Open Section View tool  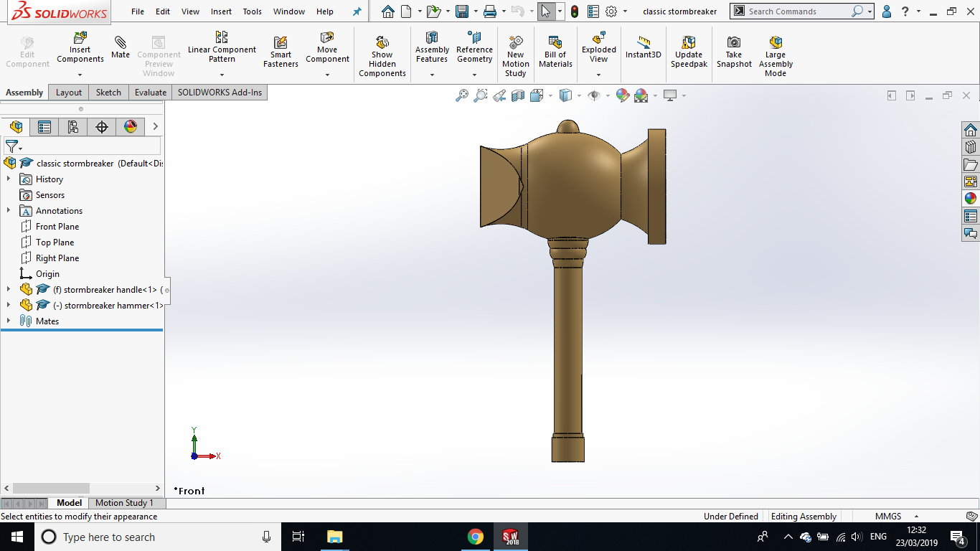[x=518, y=95]
